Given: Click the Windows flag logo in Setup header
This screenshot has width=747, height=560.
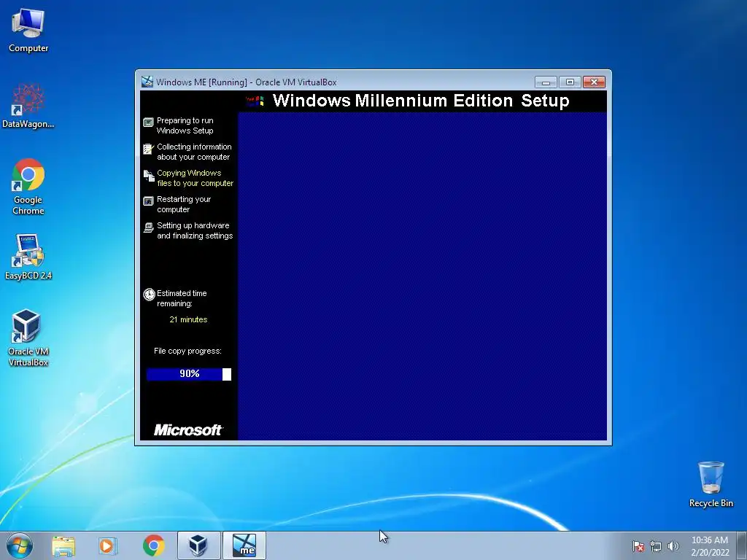Looking at the screenshot, I should click(255, 101).
